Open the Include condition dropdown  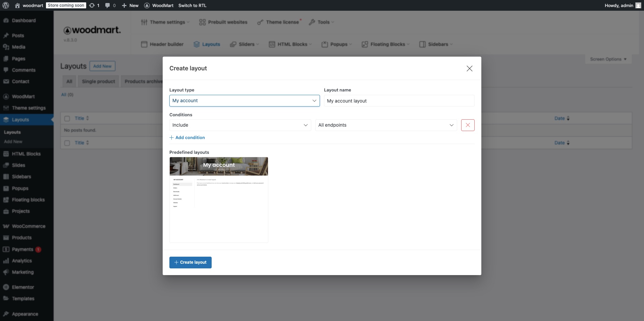point(240,125)
